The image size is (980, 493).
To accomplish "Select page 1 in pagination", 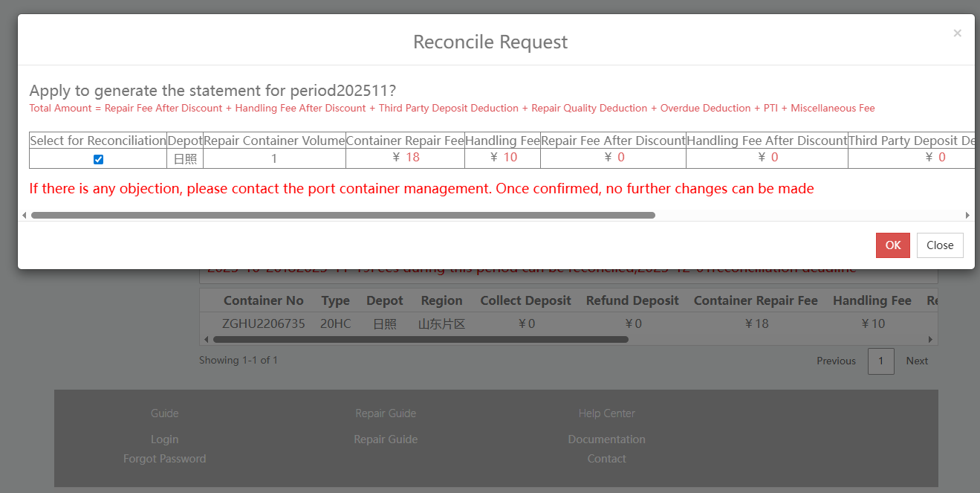I will (x=880, y=361).
